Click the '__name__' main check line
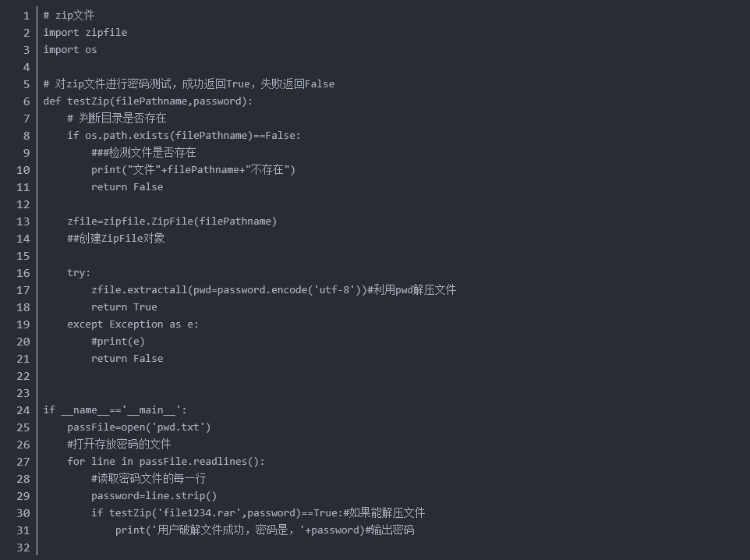The width and height of the screenshot is (750, 560). click(115, 410)
